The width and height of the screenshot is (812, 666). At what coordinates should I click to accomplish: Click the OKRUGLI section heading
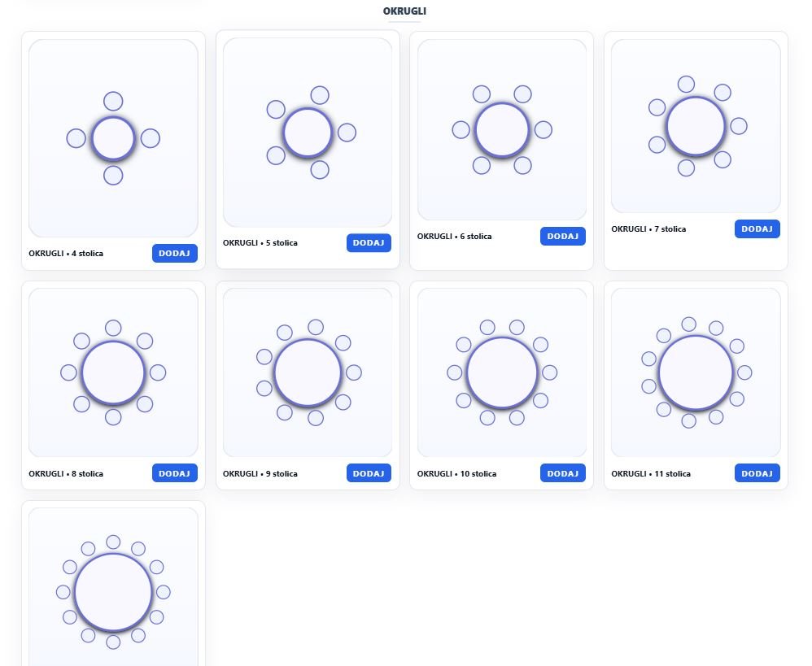point(404,11)
